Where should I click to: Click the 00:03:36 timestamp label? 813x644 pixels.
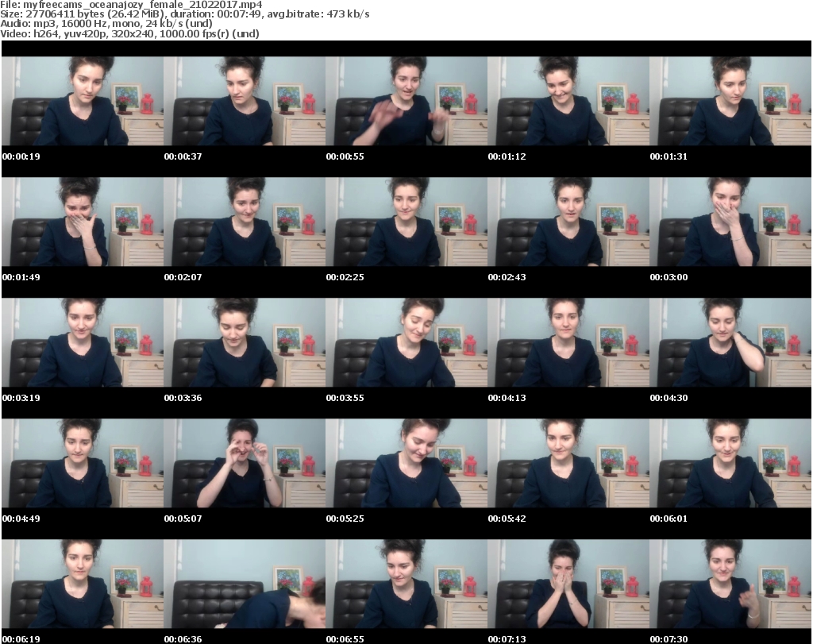(183, 398)
